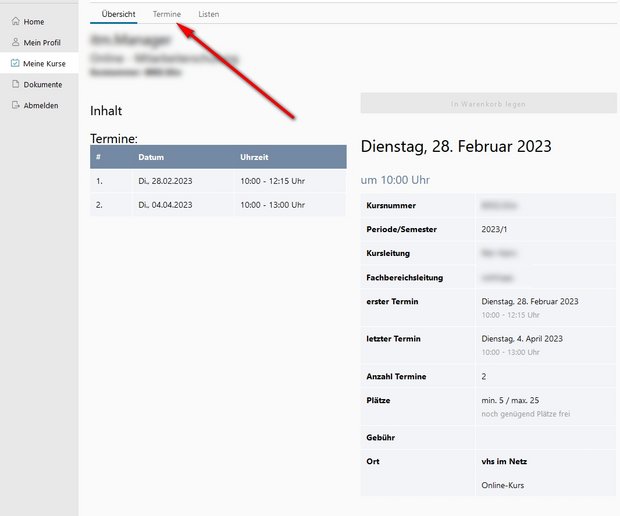Click the Home house icon
620x516 pixels.
[15, 21]
